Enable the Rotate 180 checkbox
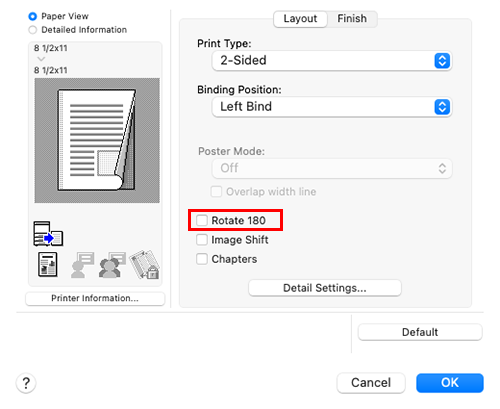The width and height of the screenshot is (500, 409). pos(202,220)
